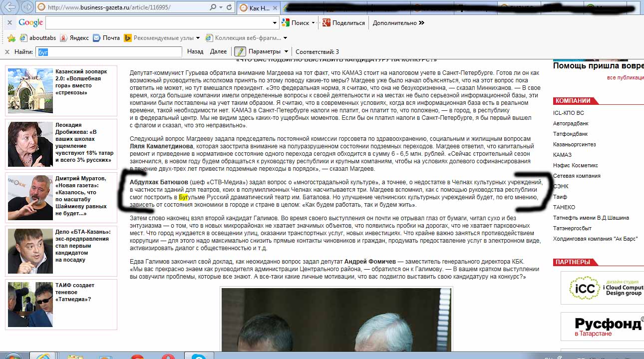Open the abouttabs favorites bar link

pos(38,38)
